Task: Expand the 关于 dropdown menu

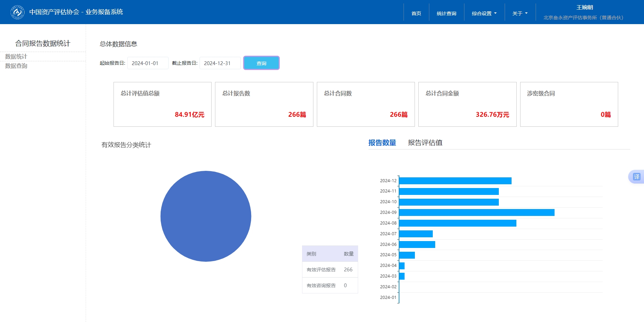Action: (519, 13)
